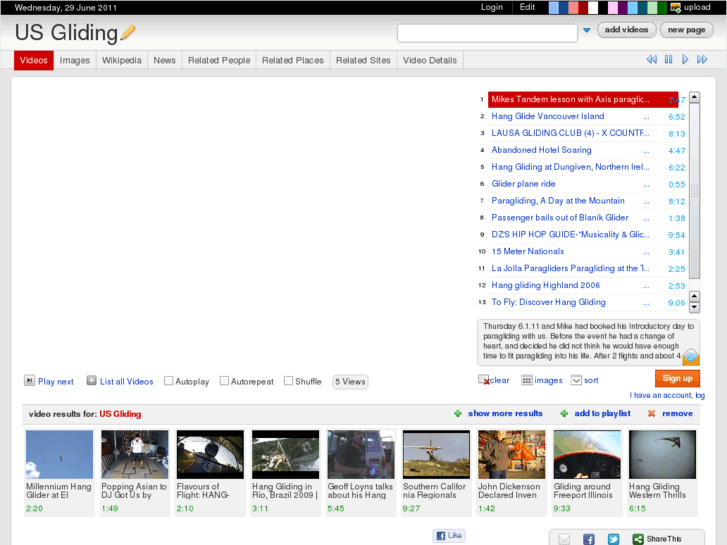Click ellipsis next to Hang Glide Vancouver Island

646,117
